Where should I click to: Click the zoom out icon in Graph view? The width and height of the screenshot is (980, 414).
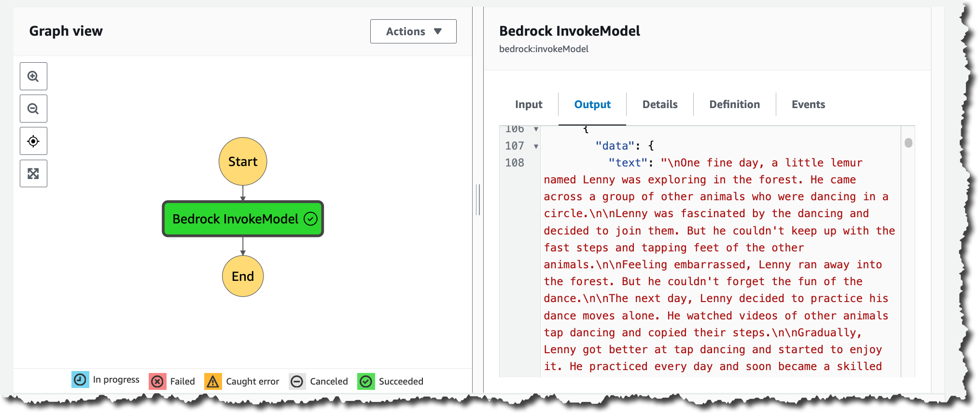[x=33, y=109]
